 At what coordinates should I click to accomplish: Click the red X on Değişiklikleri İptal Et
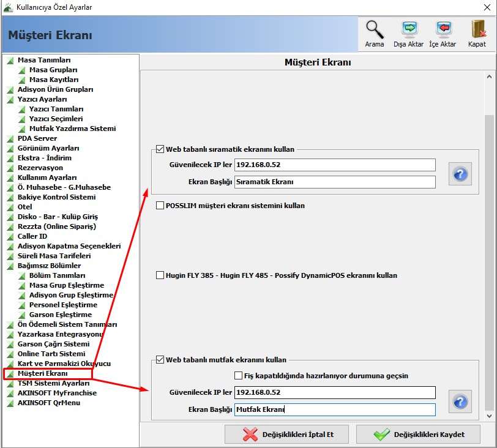250,435
